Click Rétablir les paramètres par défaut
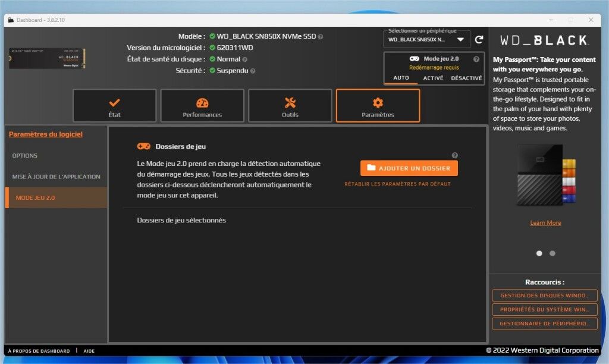 click(x=397, y=184)
